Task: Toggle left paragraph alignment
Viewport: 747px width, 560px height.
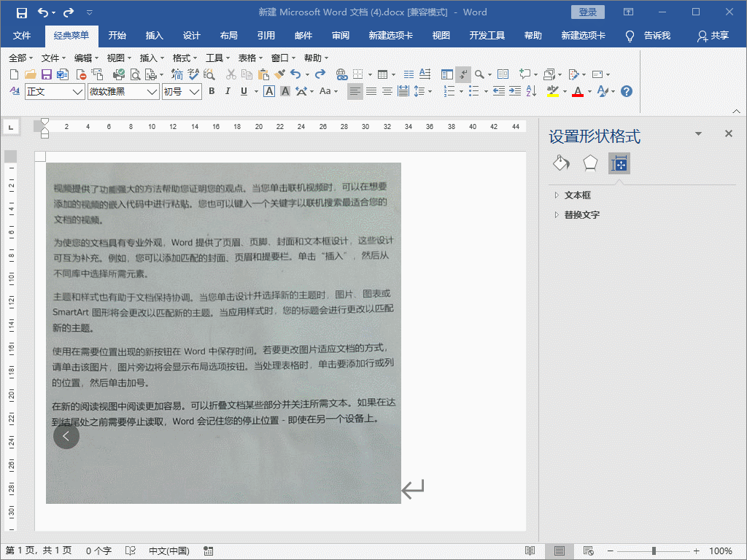Action: [x=355, y=91]
